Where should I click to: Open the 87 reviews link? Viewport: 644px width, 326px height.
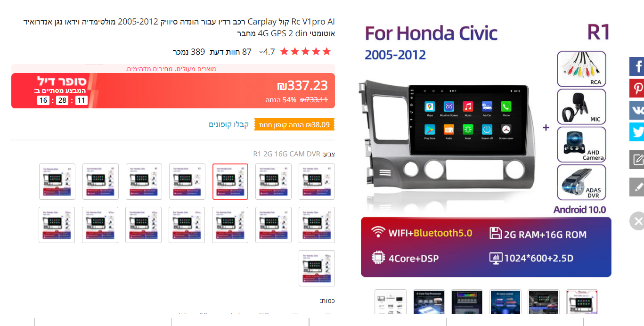point(231,52)
